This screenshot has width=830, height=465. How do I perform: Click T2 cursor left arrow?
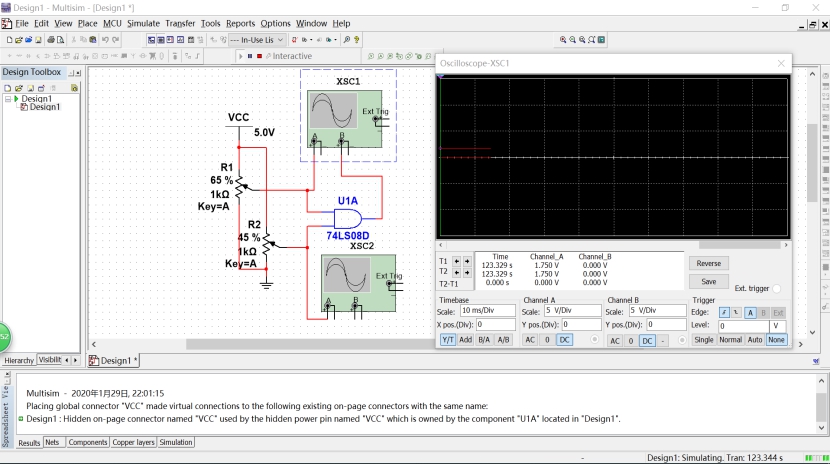(457, 272)
